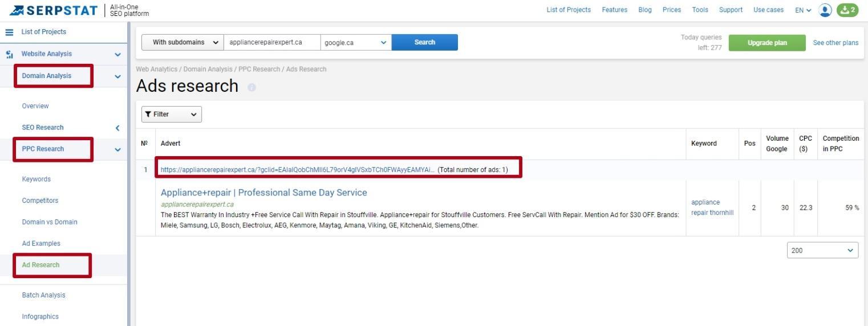This screenshot has height=326, width=868.
Task: Open List of Projects in top navigation
Action: 569,10
